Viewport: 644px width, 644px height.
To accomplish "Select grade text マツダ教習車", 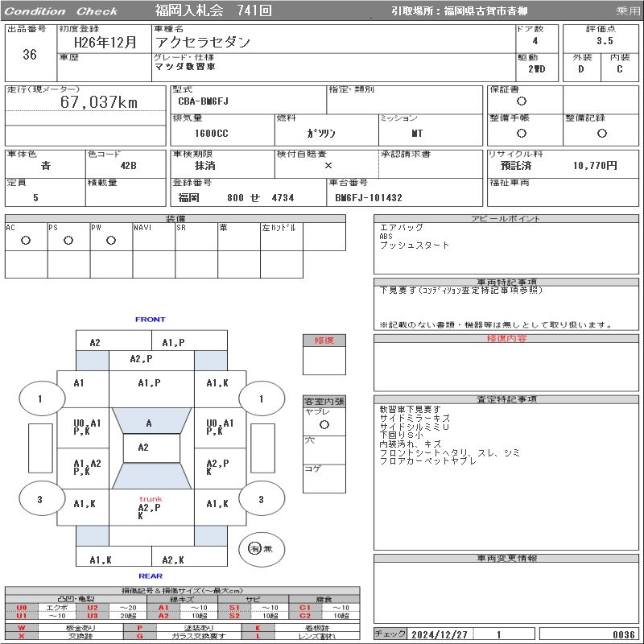I will [x=185, y=67].
